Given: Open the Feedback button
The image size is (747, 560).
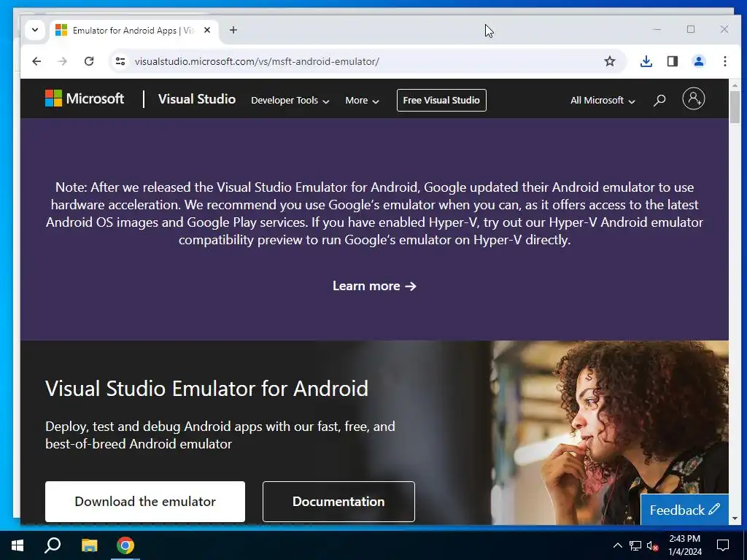Looking at the screenshot, I should point(684,510).
